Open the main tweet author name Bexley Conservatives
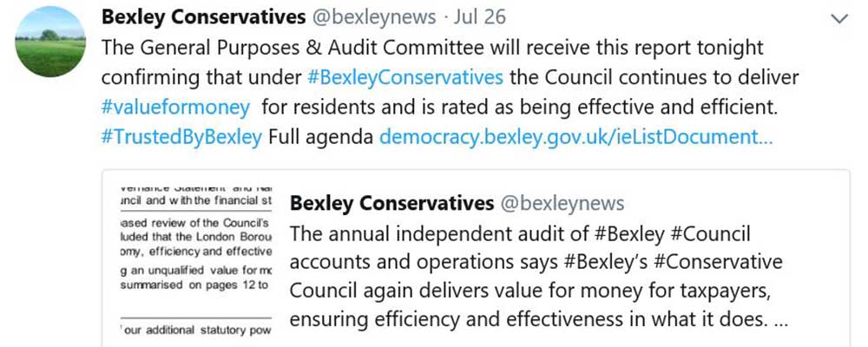The image size is (868, 347). click(x=203, y=17)
